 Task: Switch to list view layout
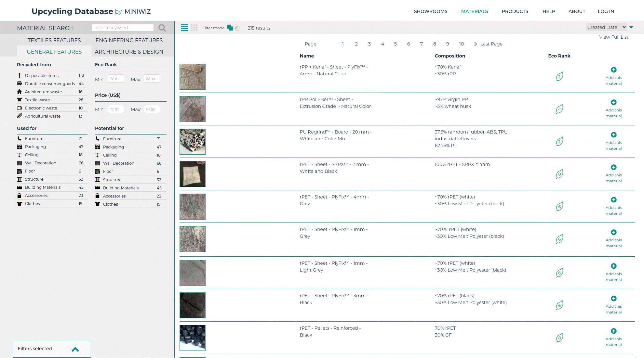pos(184,28)
